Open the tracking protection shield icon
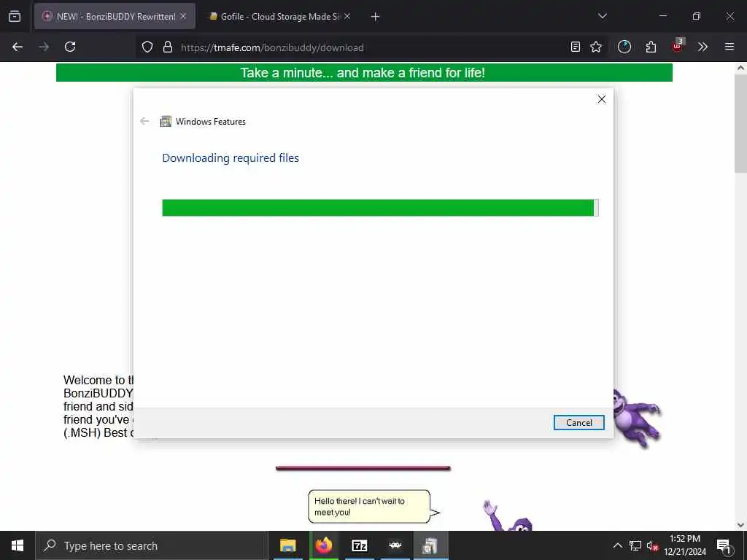Image resolution: width=747 pixels, height=560 pixels. pos(147,47)
